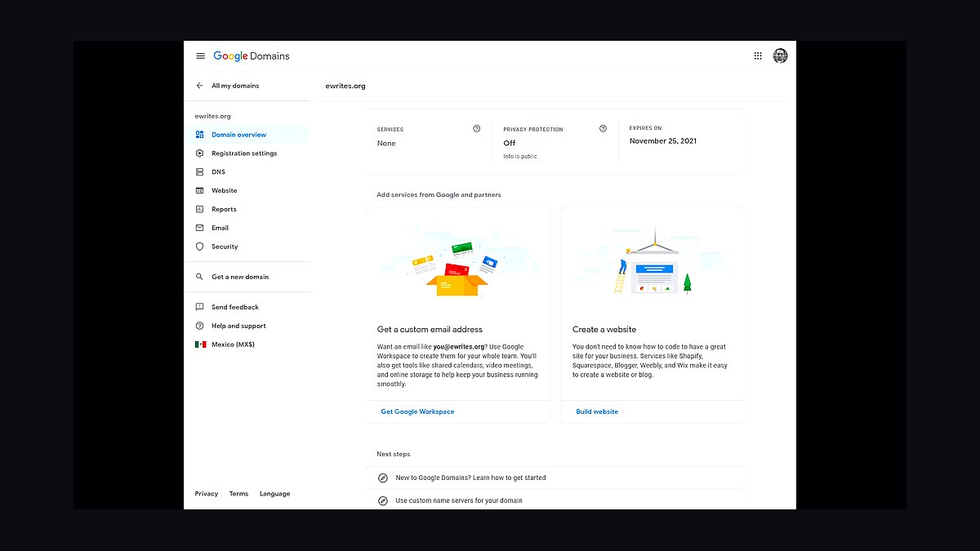Click the Mexico flag icon
This screenshot has height=551, width=980.
coord(200,344)
